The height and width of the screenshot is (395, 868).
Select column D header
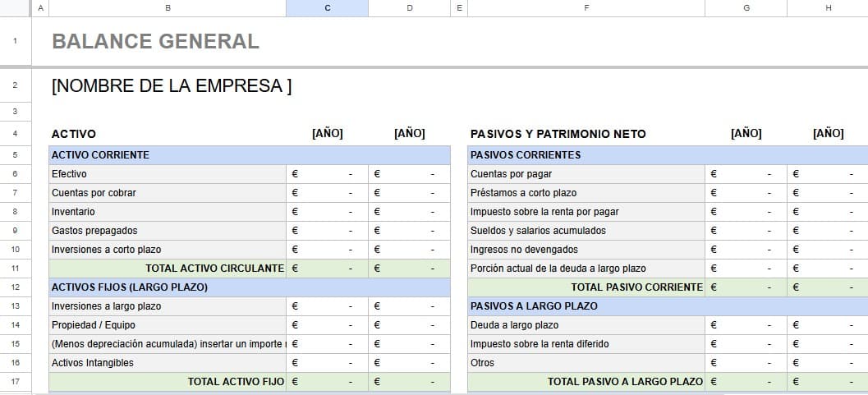(x=409, y=8)
